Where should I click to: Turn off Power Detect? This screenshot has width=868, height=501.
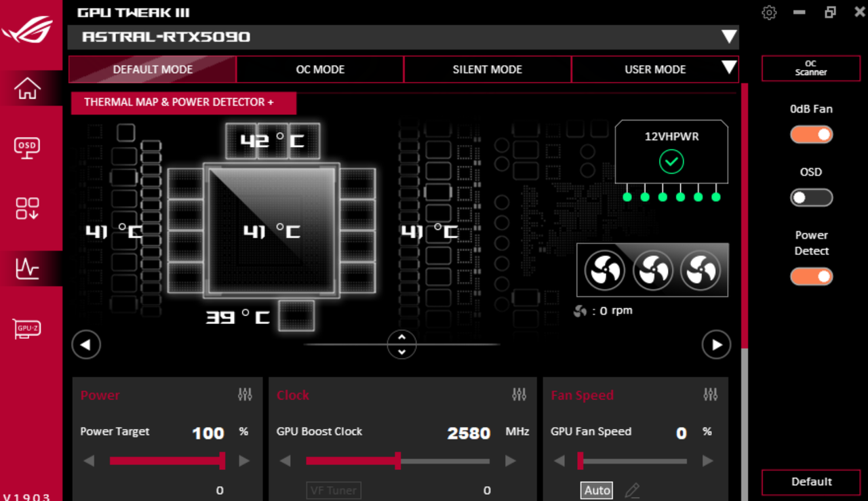pyautogui.click(x=811, y=276)
